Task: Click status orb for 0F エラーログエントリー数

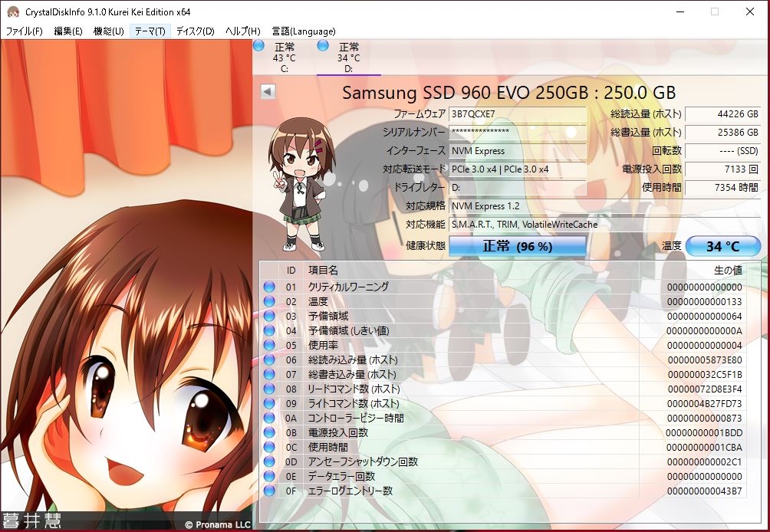Action: tap(269, 491)
